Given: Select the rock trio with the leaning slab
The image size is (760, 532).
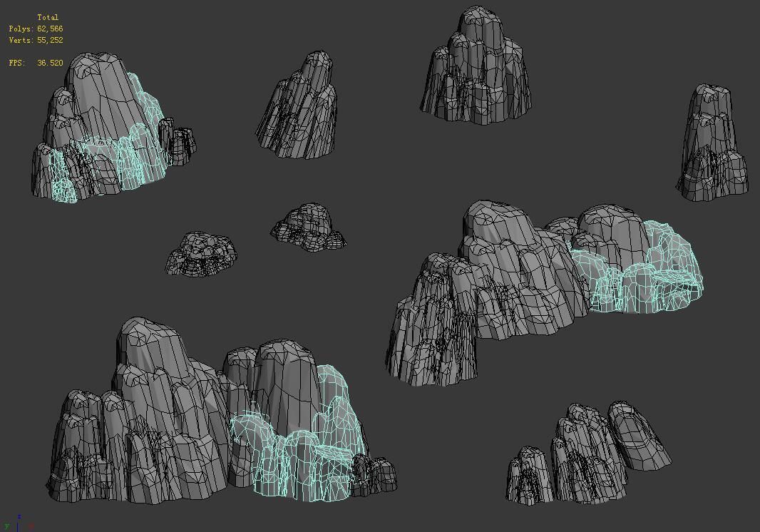Looking at the screenshot, I should pyautogui.click(x=588, y=454).
